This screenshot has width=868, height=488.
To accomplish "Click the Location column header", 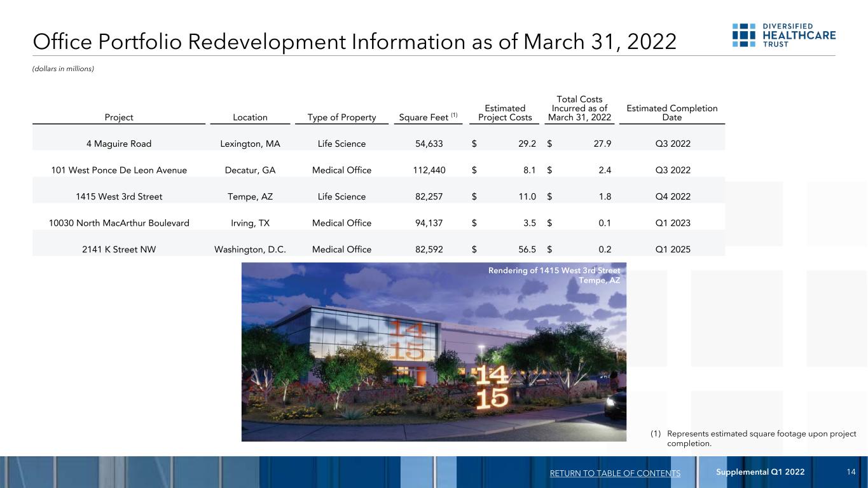I will [x=250, y=118].
